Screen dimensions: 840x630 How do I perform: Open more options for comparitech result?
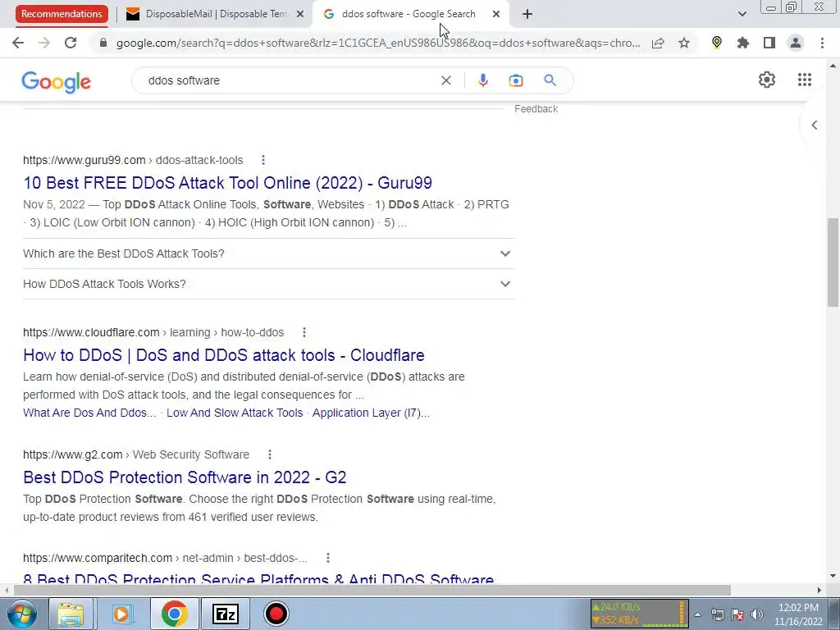[x=328, y=558]
